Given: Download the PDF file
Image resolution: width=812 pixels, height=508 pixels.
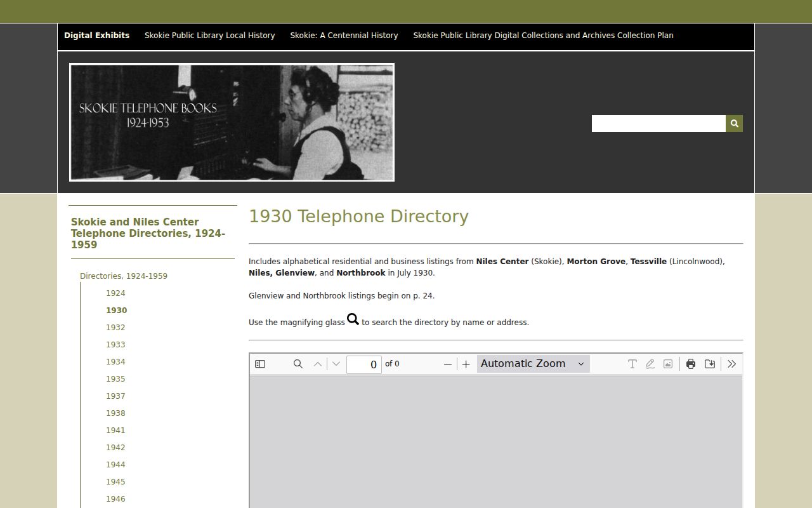Looking at the screenshot, I should [710, 364].
